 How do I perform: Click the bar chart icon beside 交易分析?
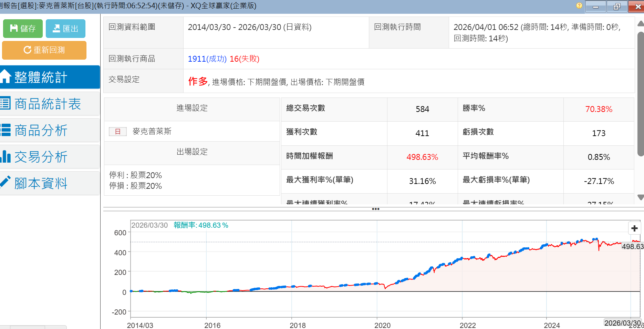pos(5,156)
